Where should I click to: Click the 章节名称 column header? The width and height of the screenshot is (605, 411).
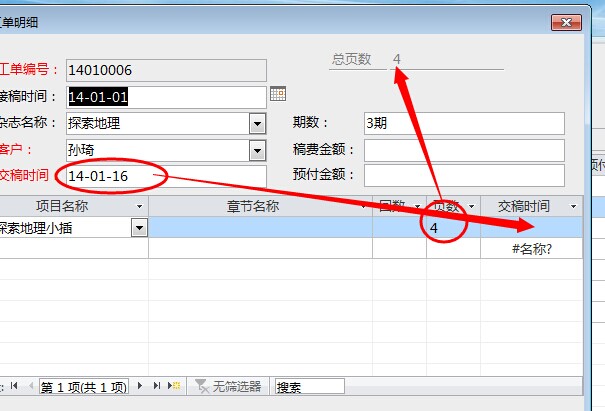pyautogui.click(x=250, y=206)
